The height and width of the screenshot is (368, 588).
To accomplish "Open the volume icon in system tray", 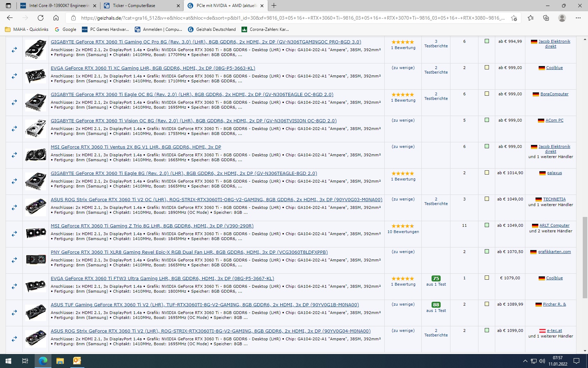I will point(542,361).
